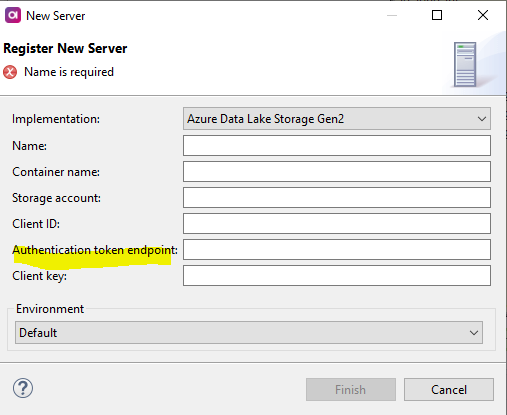Click into the Storage account field
The width and height of the screenshot is (507, 415).
(337, 197)
